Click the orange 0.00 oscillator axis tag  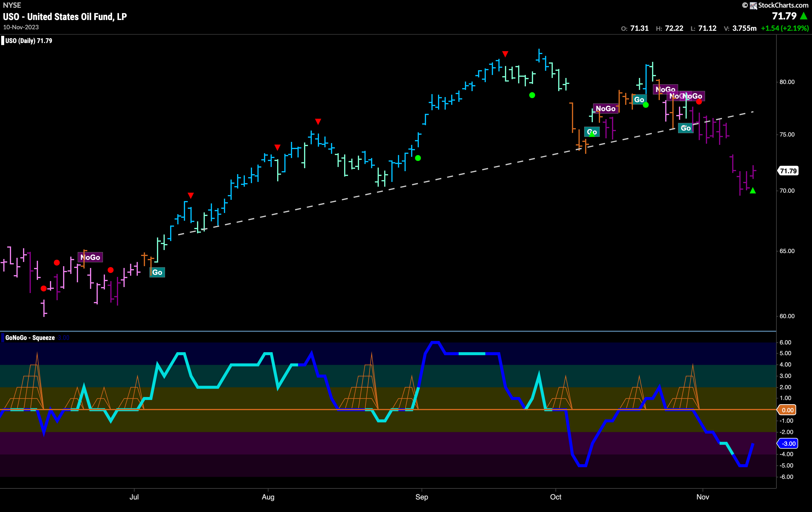click(787, 410)
